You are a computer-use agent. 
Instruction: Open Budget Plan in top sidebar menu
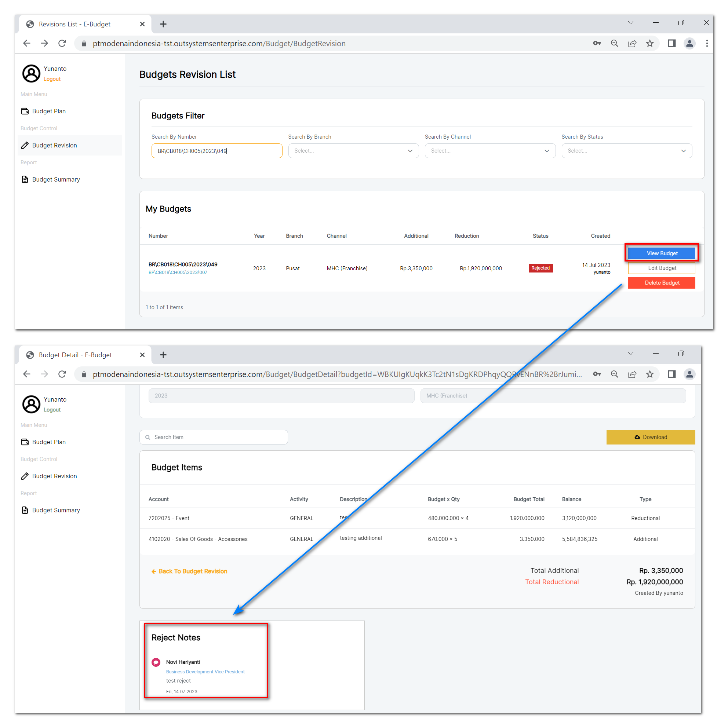coord(49,111)
